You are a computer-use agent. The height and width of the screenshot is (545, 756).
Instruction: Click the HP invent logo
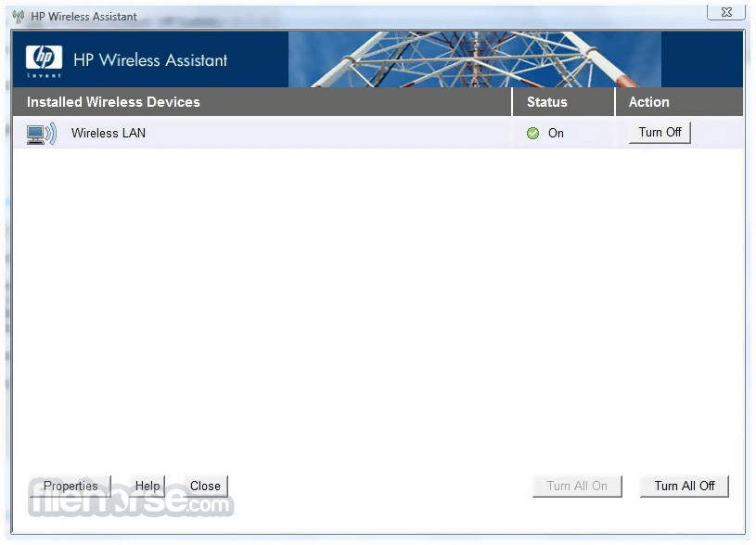click(44, 61)
